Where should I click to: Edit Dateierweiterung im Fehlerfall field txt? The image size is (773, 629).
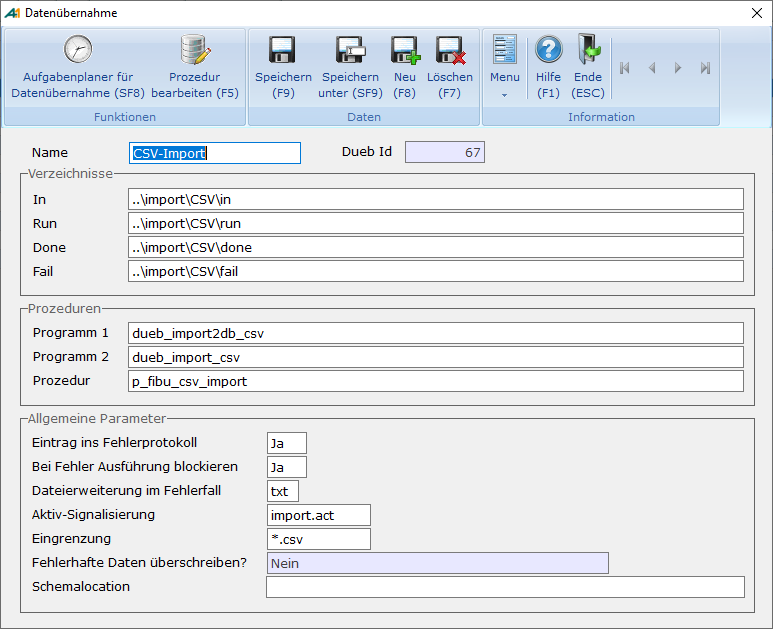point(282,491)
